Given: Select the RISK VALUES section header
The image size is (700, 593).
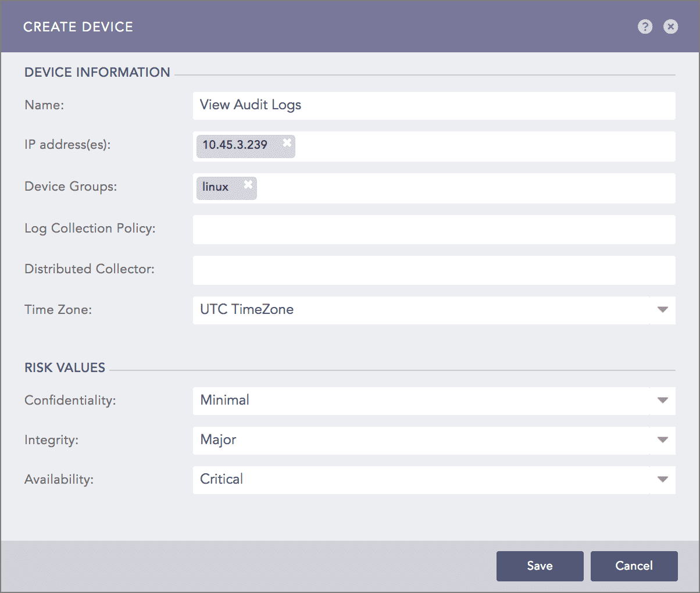Looking at the screenshot, I should (x=65, y=367).
